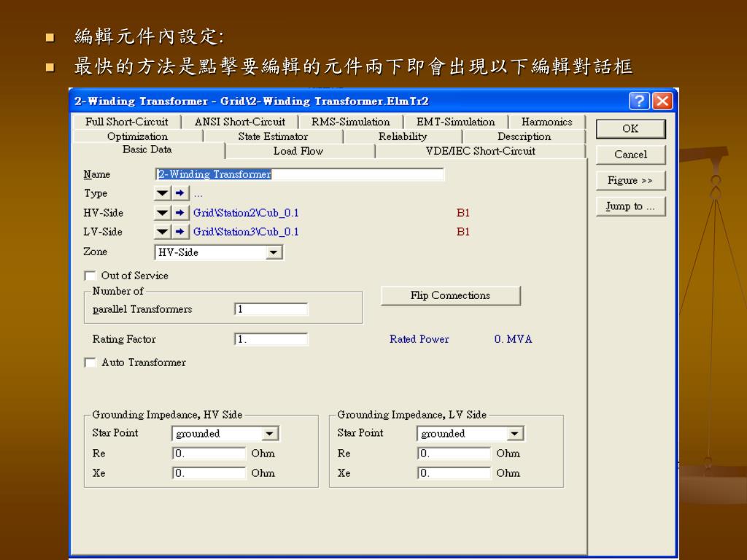The height and width of the screenshot is (560, 747).
Task: Open the Harmonics tab
Action: pyautogui.click(x=547, y=122)
